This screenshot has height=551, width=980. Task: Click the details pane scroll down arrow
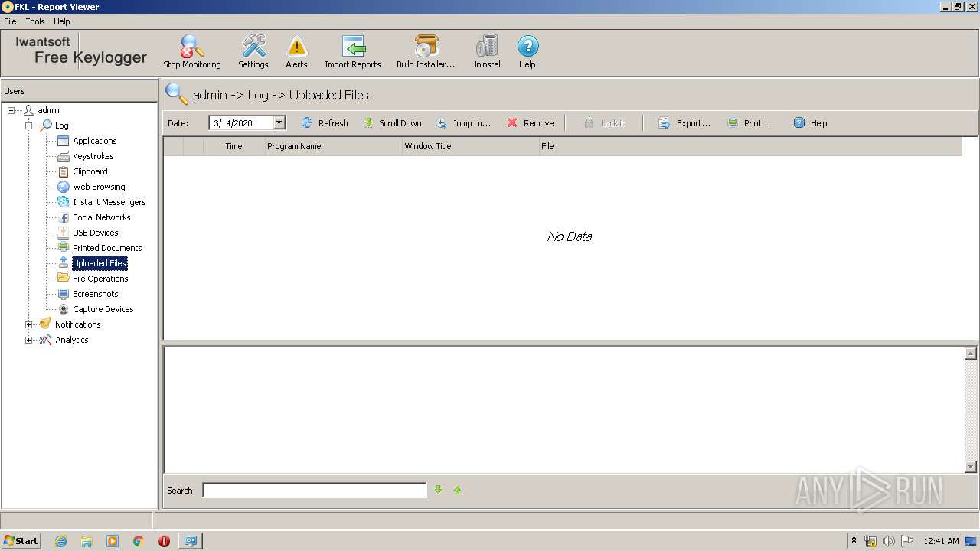click(971, 467)
